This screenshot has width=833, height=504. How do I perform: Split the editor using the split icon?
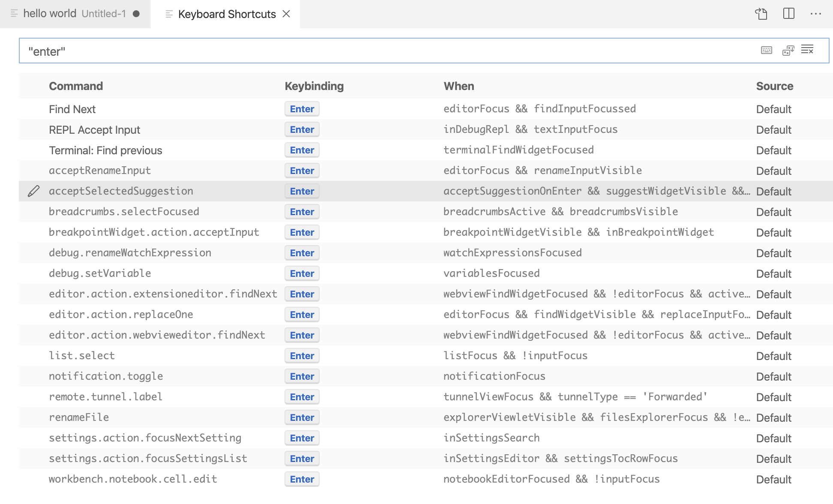pos(789,14)
